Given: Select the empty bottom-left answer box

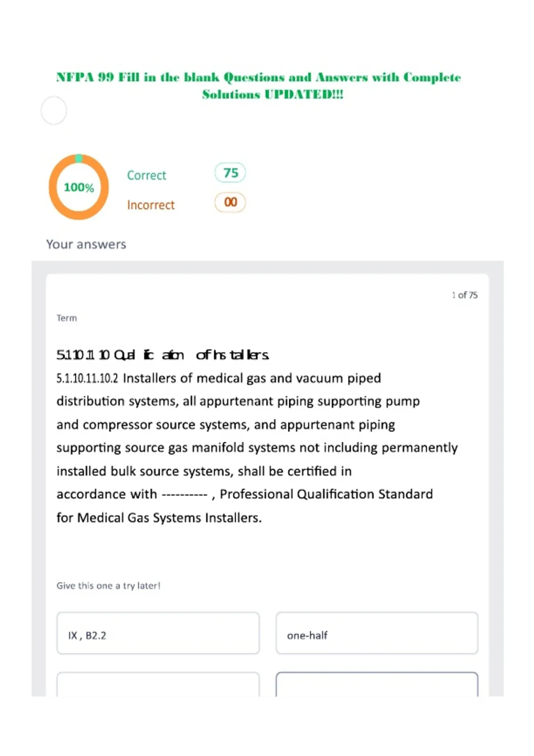Looking at the screenshot, I should pyautogui.click(x=158, y=684).
